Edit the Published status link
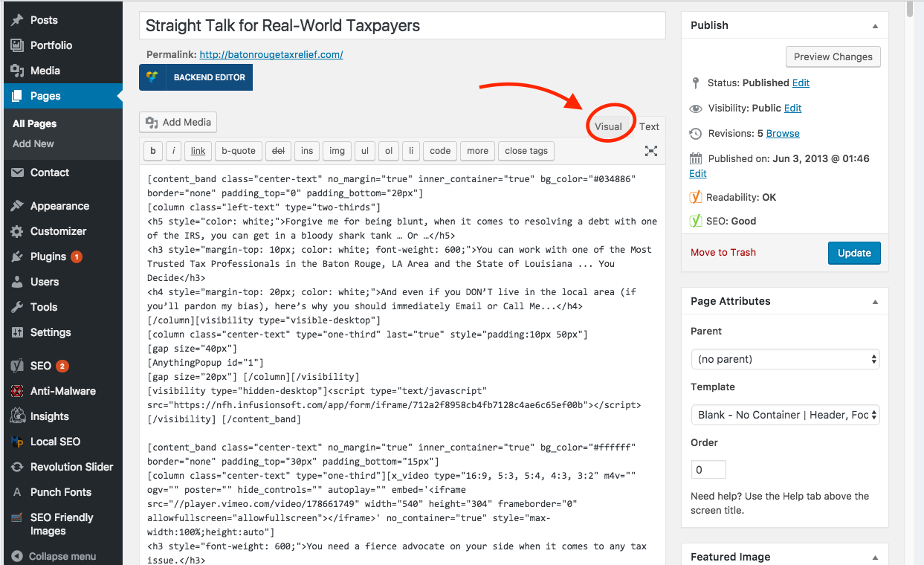924x565 pixels. (801, 83)
